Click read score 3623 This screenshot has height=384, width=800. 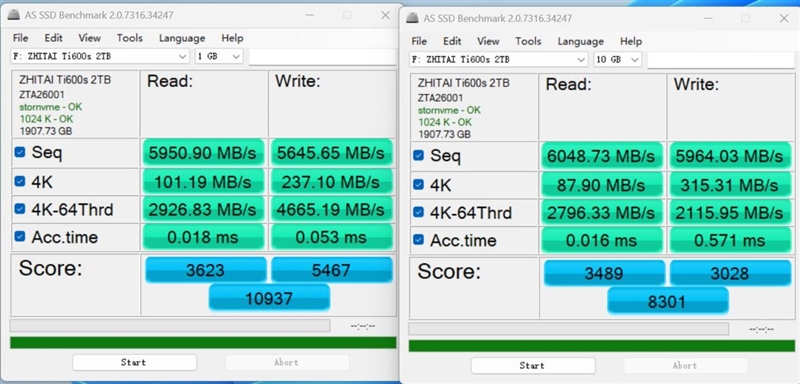point(206,270)
